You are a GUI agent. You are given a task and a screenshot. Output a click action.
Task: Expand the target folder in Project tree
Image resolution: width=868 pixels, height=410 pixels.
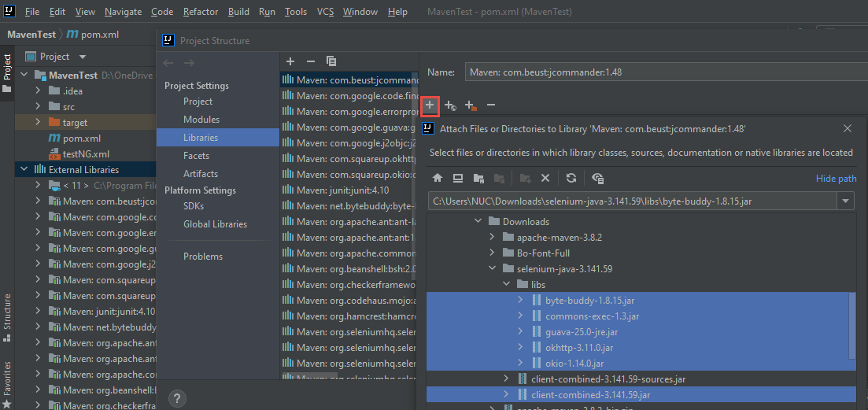tap(39, 122)
